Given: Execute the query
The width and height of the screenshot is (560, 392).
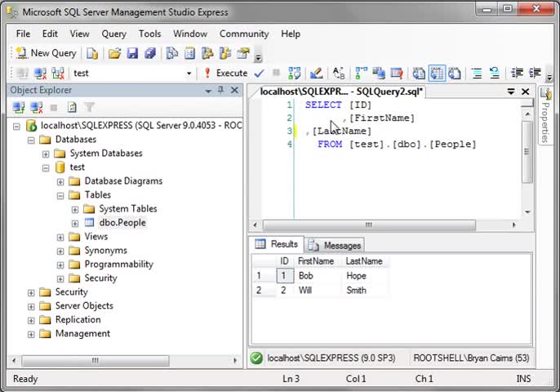Looking at the screenshot, I should point(225,73).
